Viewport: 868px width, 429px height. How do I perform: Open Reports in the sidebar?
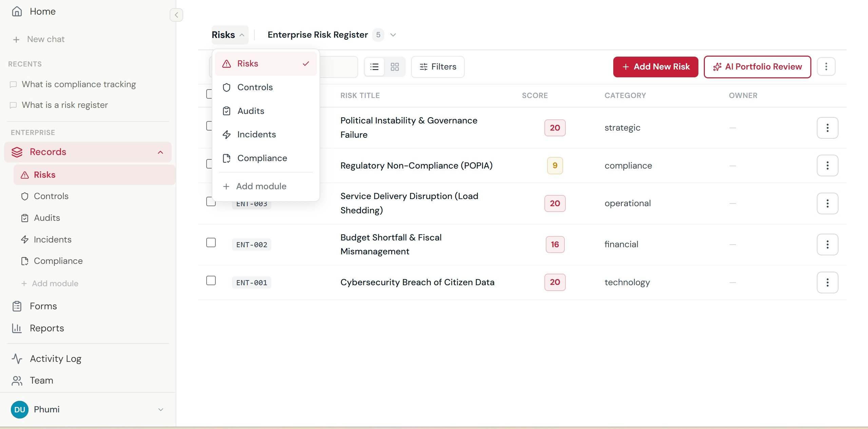47,328
